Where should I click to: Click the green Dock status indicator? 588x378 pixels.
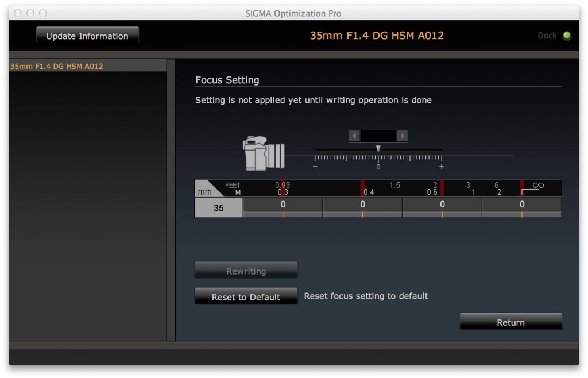[x=567, y=36]
